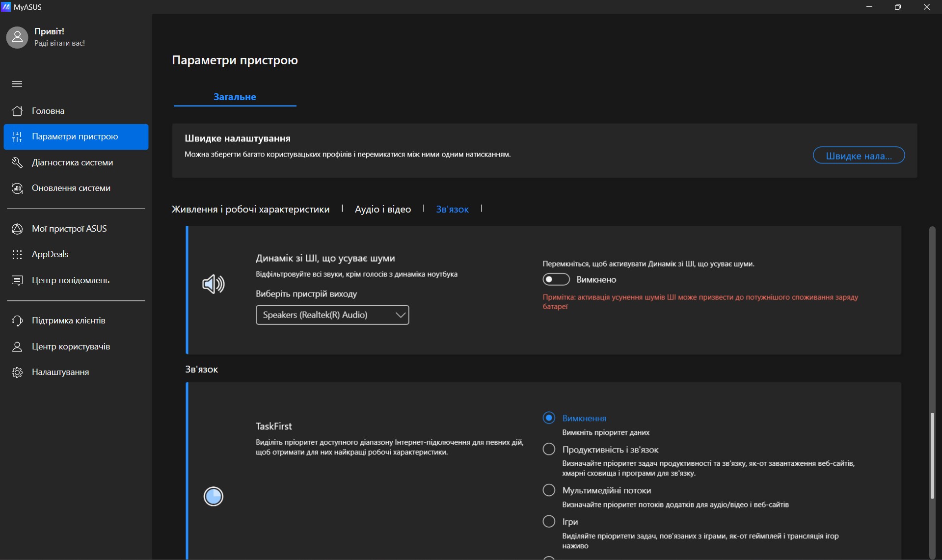Open Налаштування gear icon
This screenshot has height=560, width=942.
[x=17, y=373]
